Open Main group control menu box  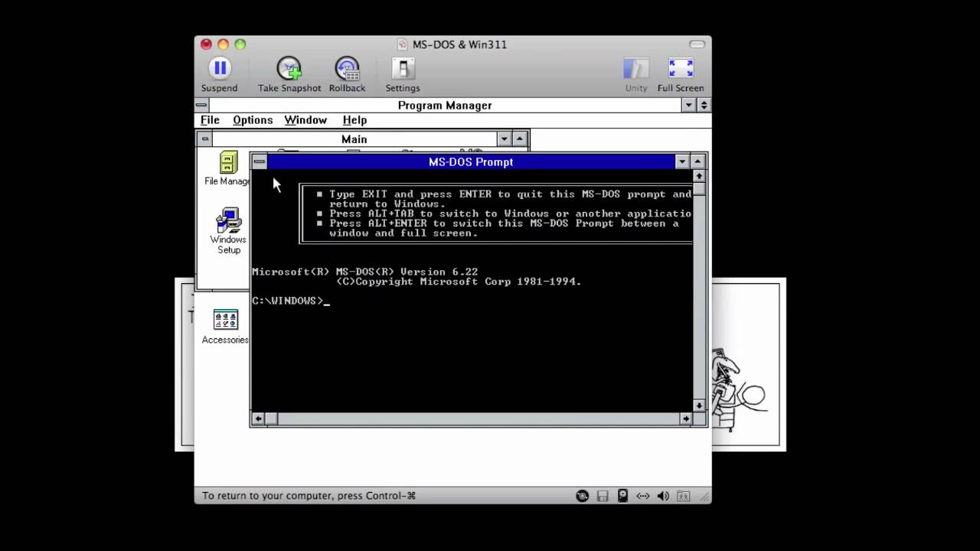pyautogui.click(x=204, y=139)
